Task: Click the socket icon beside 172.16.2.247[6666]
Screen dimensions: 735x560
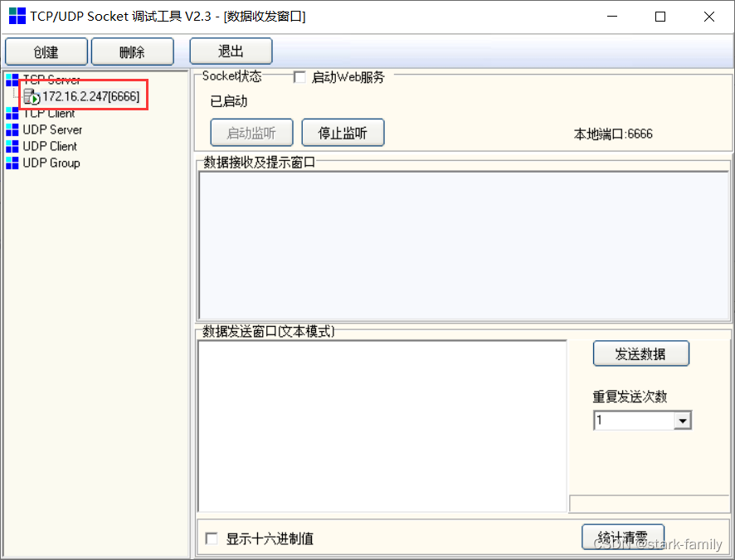Action: click(x=31, y=96)
